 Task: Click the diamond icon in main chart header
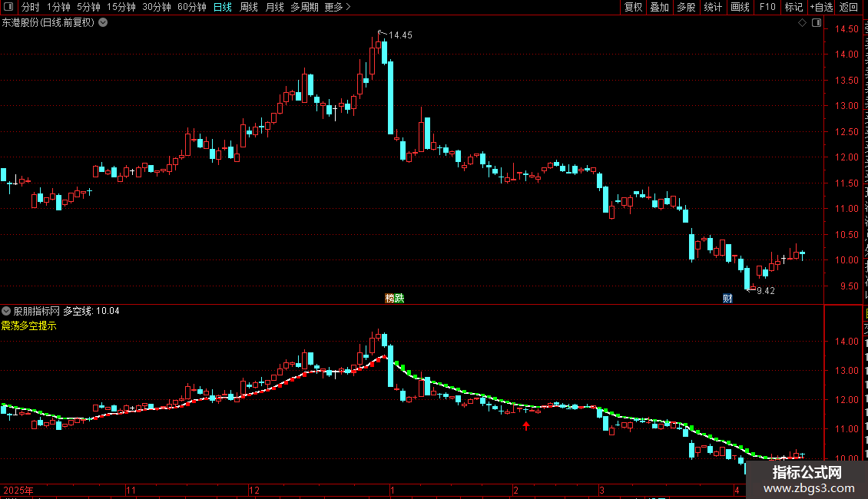[802, 23]
